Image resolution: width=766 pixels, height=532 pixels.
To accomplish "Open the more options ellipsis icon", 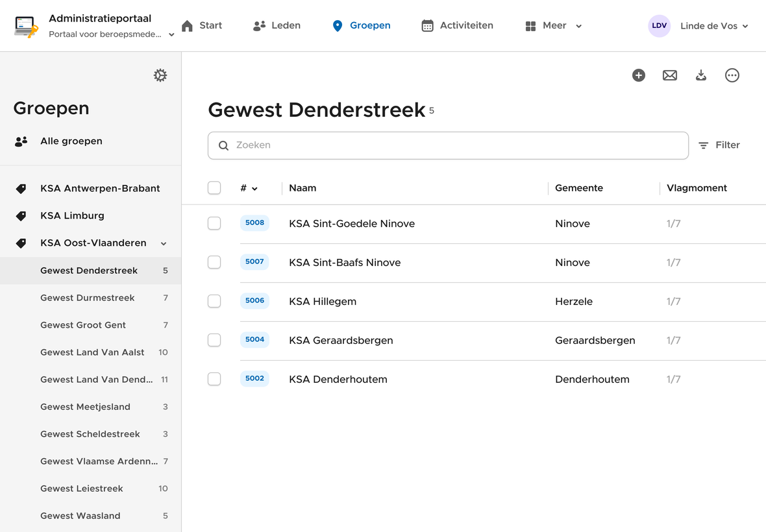I will pyautogui.click(x=732, y=75).
